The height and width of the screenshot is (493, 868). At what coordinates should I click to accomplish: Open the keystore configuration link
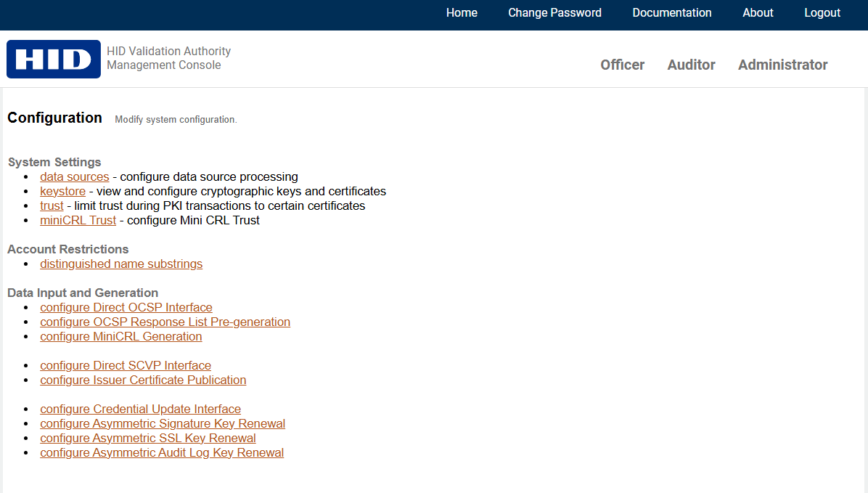[62, 192]
